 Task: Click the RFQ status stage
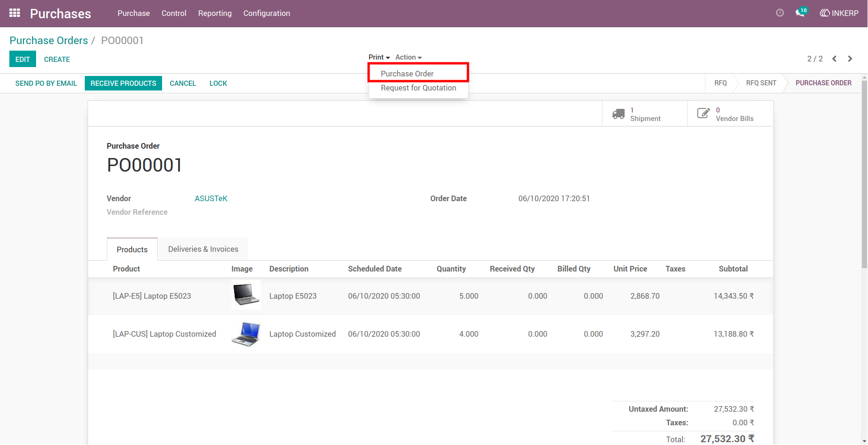tap(720, 83)
